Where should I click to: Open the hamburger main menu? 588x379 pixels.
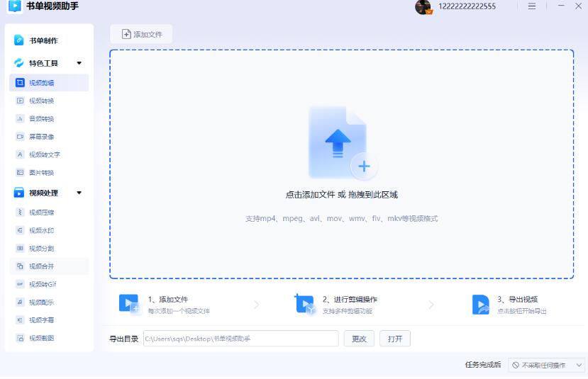click(x=532, y=6)
